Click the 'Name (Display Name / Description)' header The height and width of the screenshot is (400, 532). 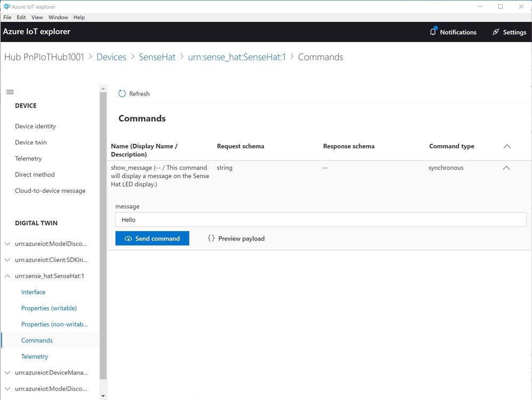pyautogui.click(x=144, y=150)
